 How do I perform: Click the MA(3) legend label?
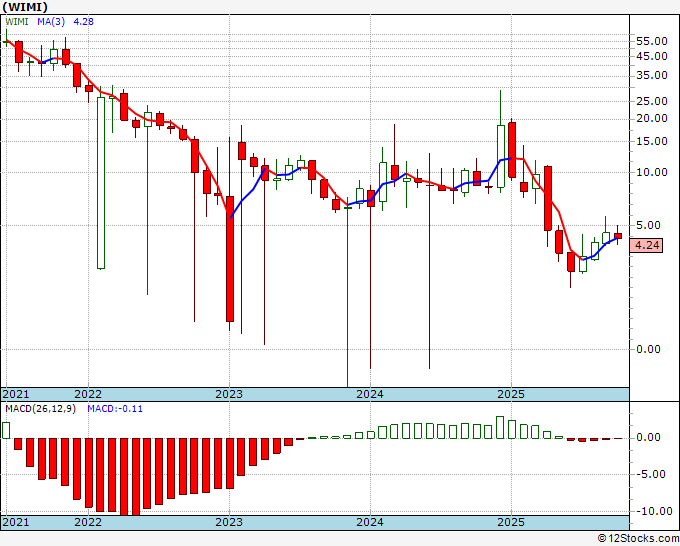pos(51,22)
